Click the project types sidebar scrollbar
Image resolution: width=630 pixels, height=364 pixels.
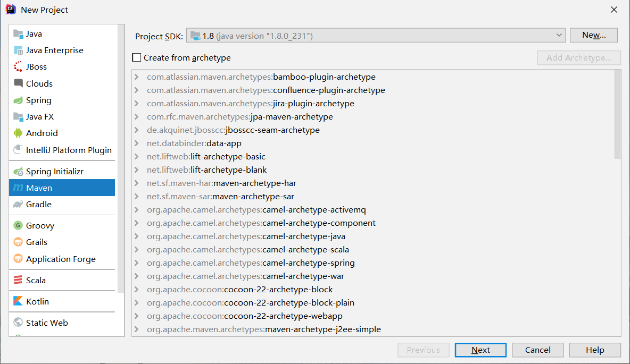point(121,158)
